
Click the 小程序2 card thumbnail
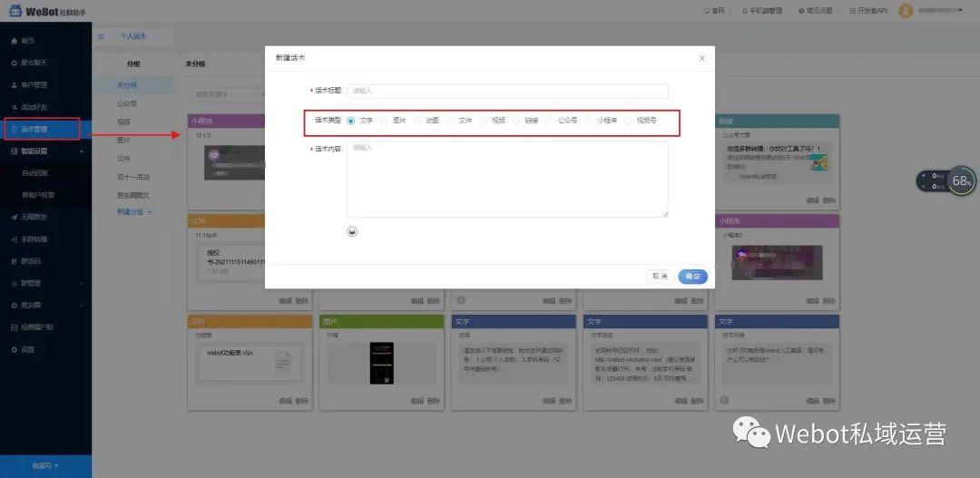[x=777, y=262]
